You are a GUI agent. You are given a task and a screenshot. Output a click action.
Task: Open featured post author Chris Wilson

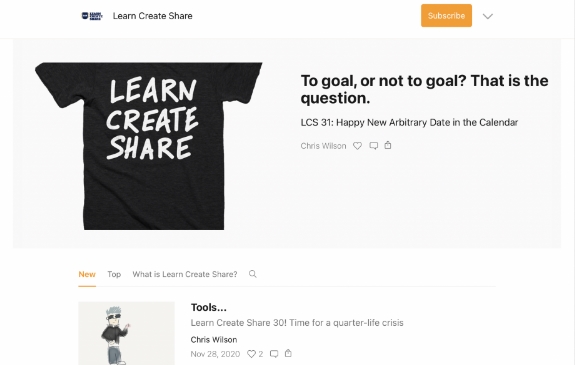pyautogui.click(x=323, y=146)
